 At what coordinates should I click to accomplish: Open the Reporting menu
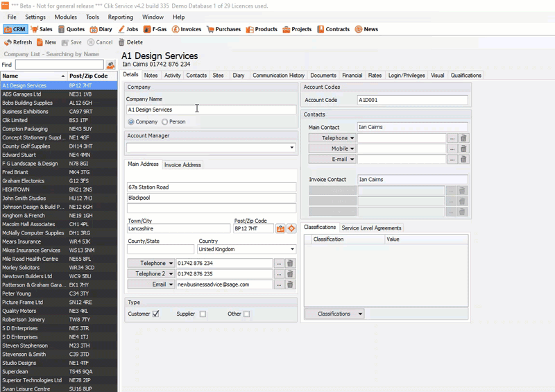(120, 17)
